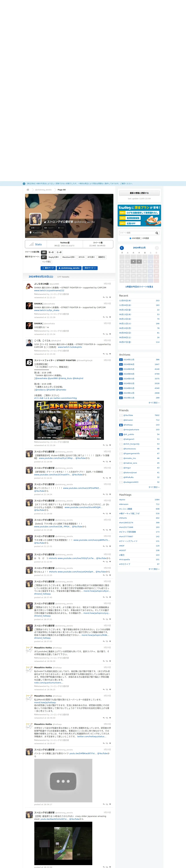
Task: Click the archive list icon for 2024年03月
Action: pyautogui.click(x=121, y=379)
